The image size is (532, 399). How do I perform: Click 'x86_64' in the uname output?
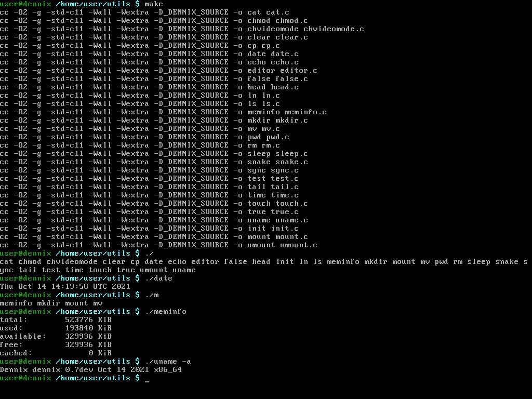[168, 370]
